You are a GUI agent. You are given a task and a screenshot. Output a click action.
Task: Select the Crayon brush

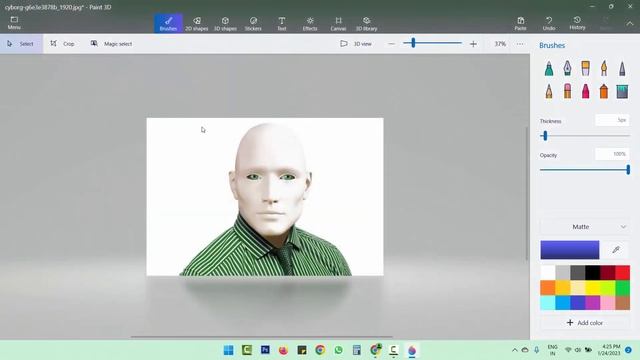coord(585,91)
